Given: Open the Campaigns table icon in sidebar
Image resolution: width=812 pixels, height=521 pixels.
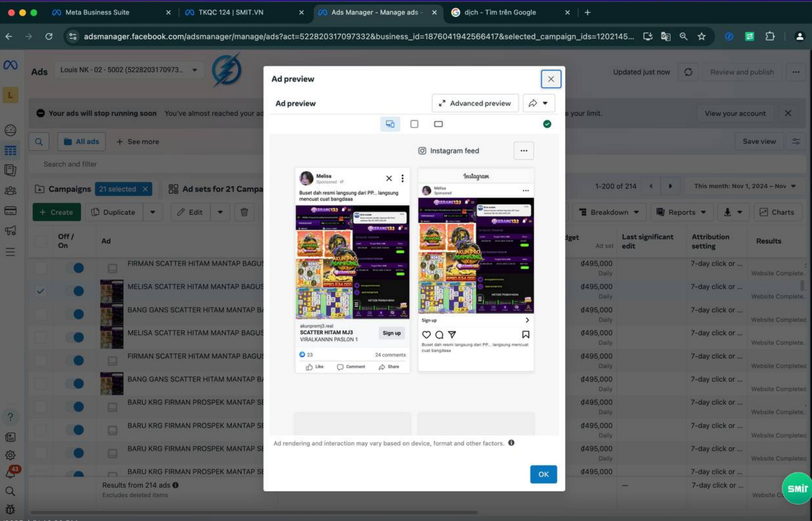Looking at the screenshot, I should (10, 150).
